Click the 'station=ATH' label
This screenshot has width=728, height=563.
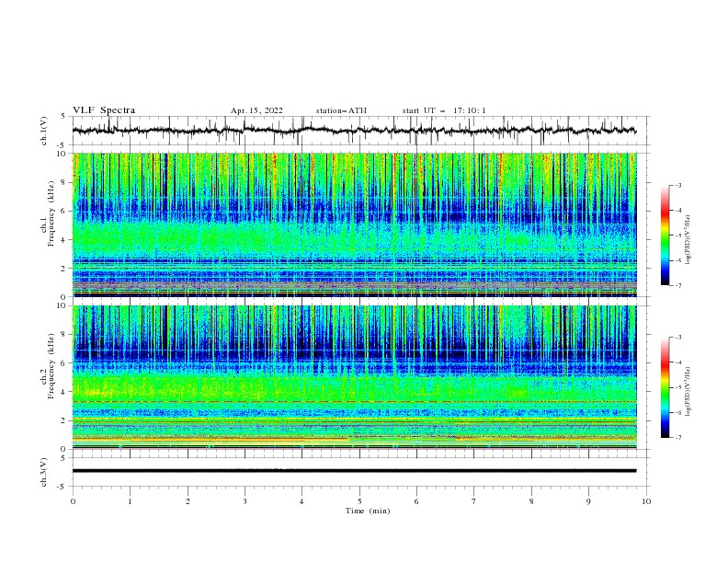(x=341, y=110)
